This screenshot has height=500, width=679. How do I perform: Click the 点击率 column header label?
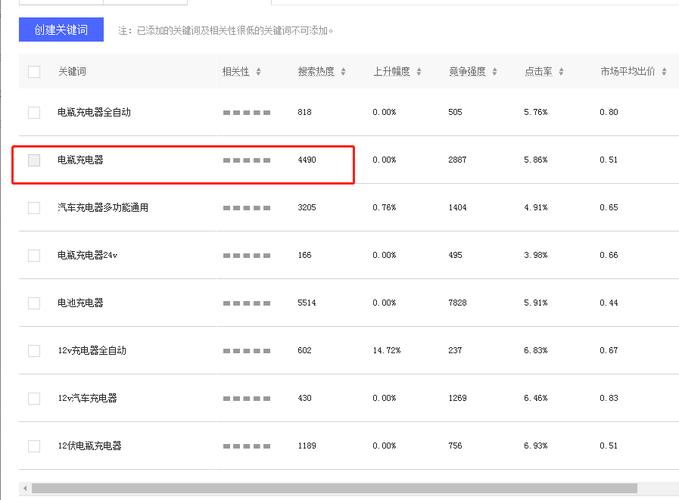pos(538,71)
